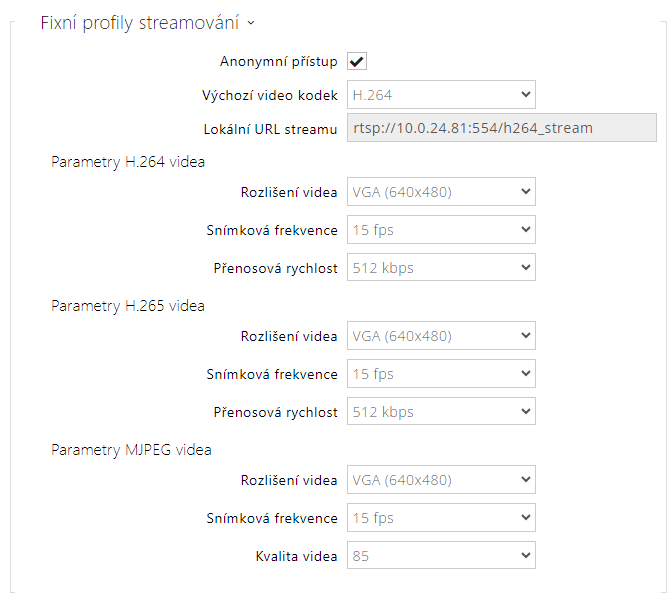Viewport: 672px width, 595px height.
Task: Click the Parametry H.264 videa heading
Action: tap(128, 161)
